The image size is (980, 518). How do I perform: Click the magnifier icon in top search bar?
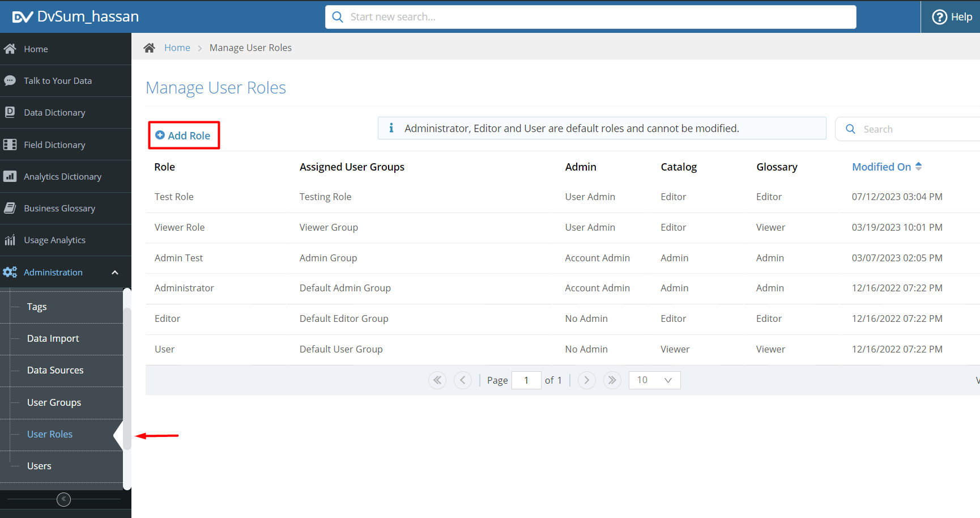point(338,17)
